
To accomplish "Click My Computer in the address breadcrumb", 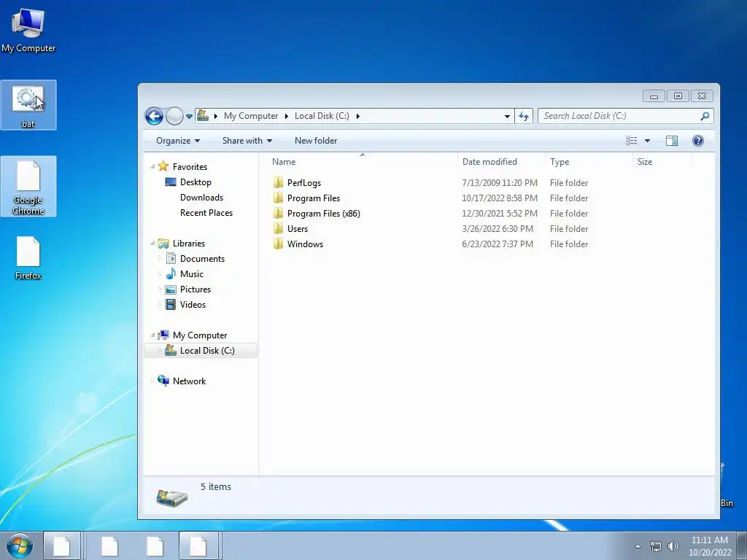I will (251, 116).
